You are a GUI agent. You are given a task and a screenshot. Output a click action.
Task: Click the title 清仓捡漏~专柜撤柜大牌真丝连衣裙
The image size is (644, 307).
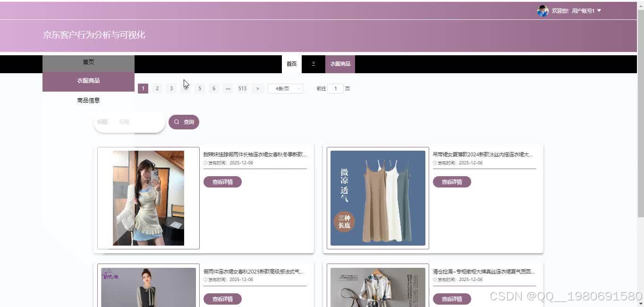[x=484, y=272]
